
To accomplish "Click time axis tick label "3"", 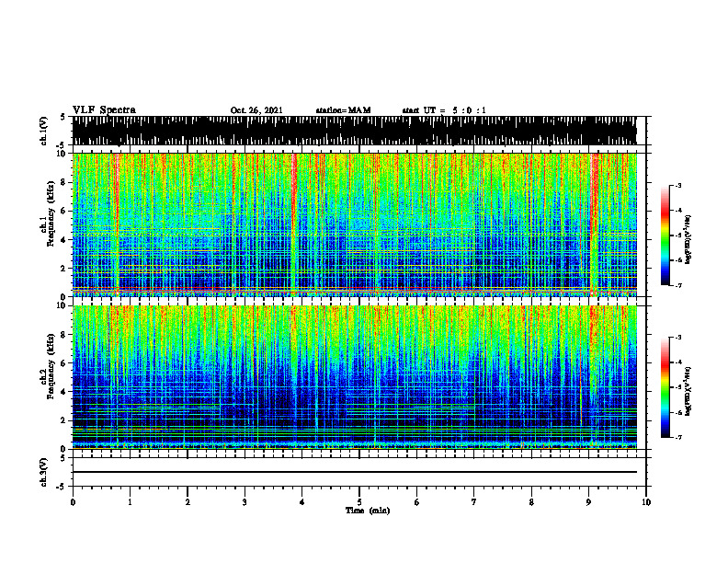I will (245, 502).
